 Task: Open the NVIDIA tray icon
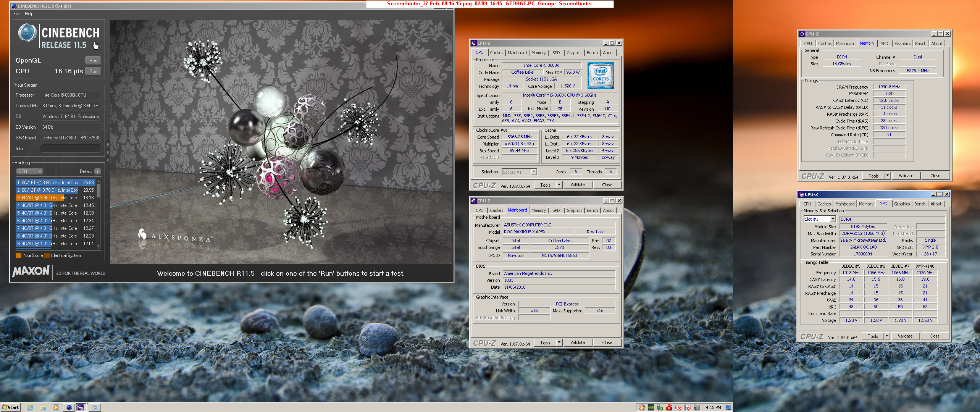tap(651, 407)
